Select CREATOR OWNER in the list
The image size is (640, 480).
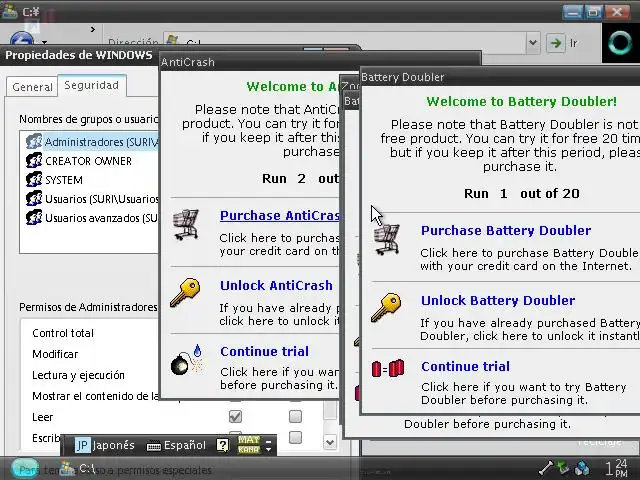[88, 161]
